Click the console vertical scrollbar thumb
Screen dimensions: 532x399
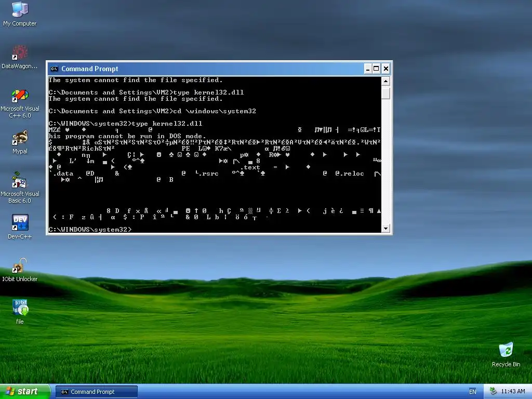coord(385,93)
